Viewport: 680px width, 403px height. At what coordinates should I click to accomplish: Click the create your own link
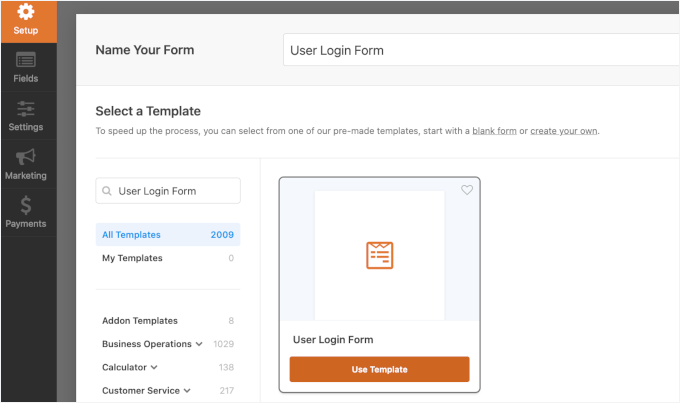pos(564,131)
